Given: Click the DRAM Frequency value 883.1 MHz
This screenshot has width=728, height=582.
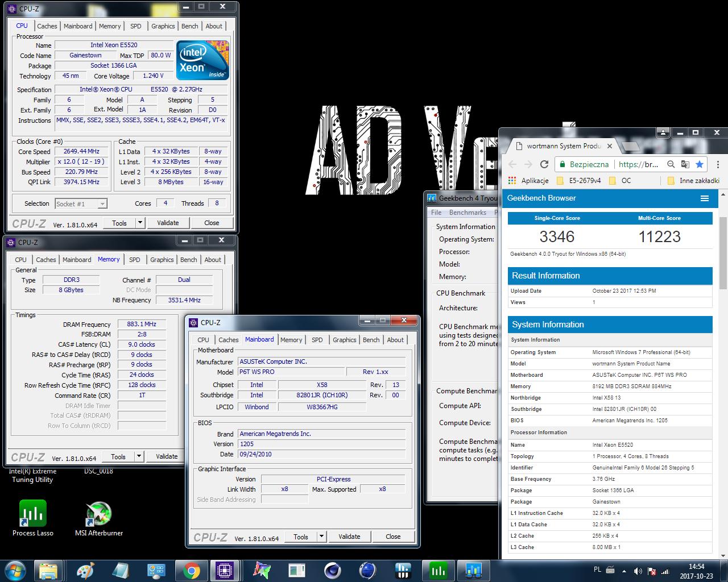Looking at the screenshot, I should click(142, 324).
